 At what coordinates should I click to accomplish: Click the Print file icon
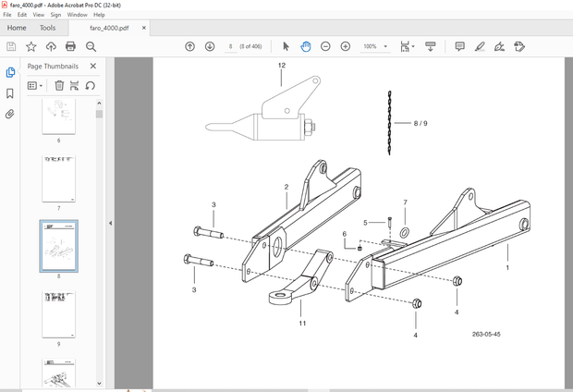pyautogui.click(x=69, y=46)
